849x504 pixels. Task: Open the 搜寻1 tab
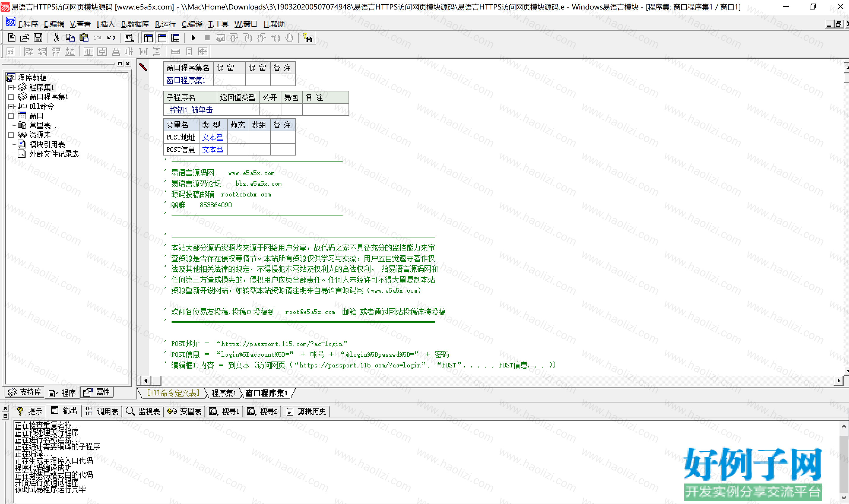click(x=224, y=412)
